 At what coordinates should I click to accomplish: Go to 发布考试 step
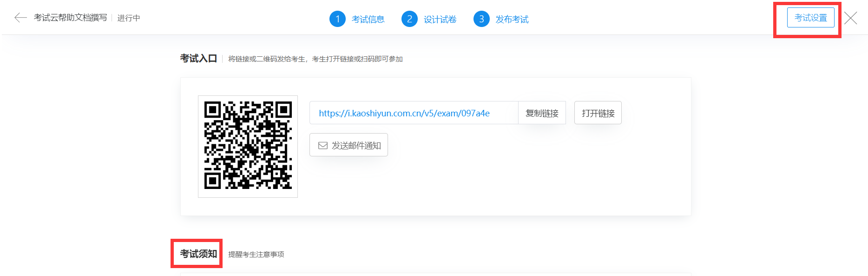[x=512, y=19]
